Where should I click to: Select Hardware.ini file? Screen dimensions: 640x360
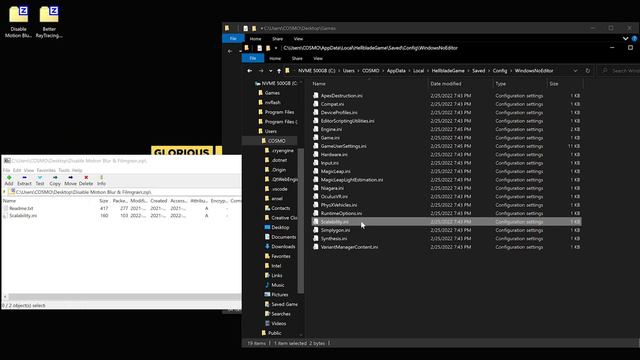[x=334, y=154]
